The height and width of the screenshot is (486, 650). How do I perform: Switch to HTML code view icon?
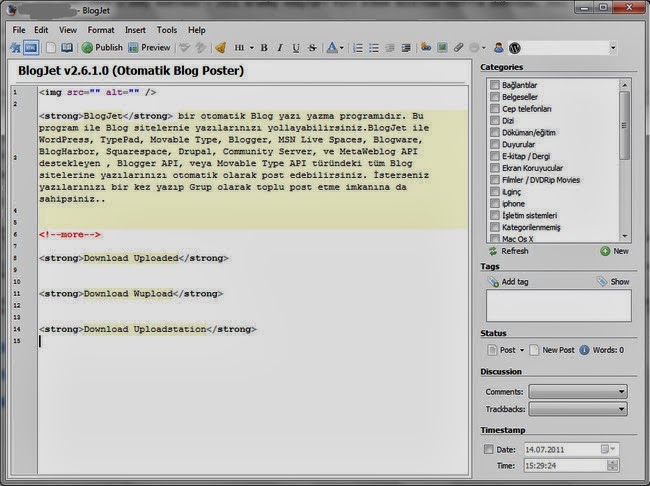(31, 48)
